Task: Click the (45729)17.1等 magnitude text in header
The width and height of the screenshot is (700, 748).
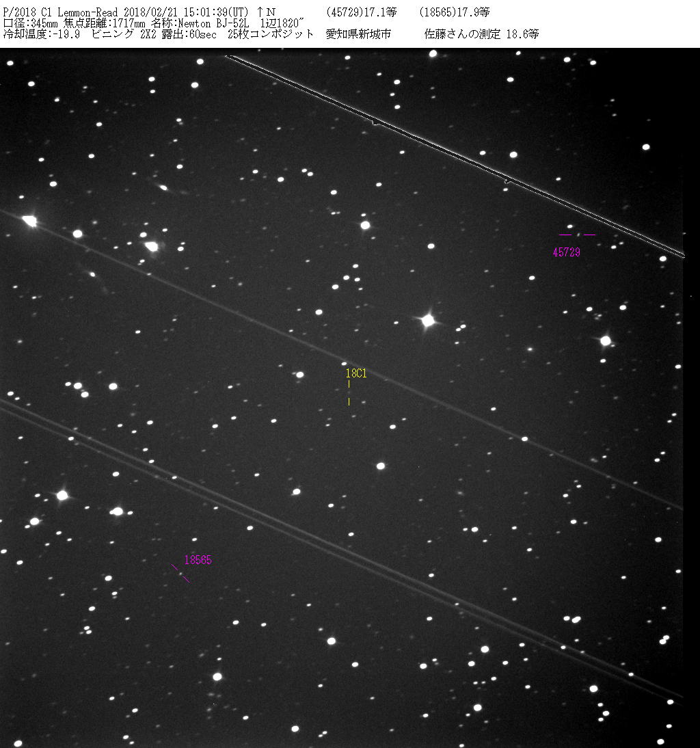Action: (x=362, y=12)
